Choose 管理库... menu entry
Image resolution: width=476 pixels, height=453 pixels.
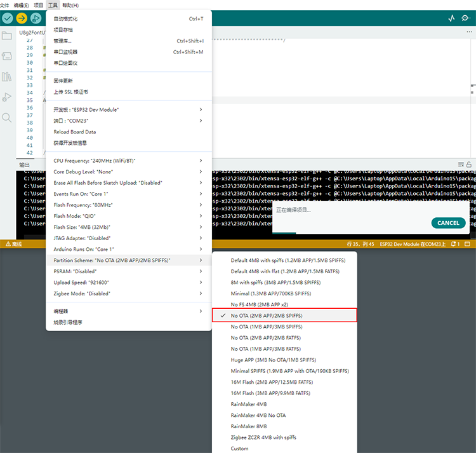point(128,41)
